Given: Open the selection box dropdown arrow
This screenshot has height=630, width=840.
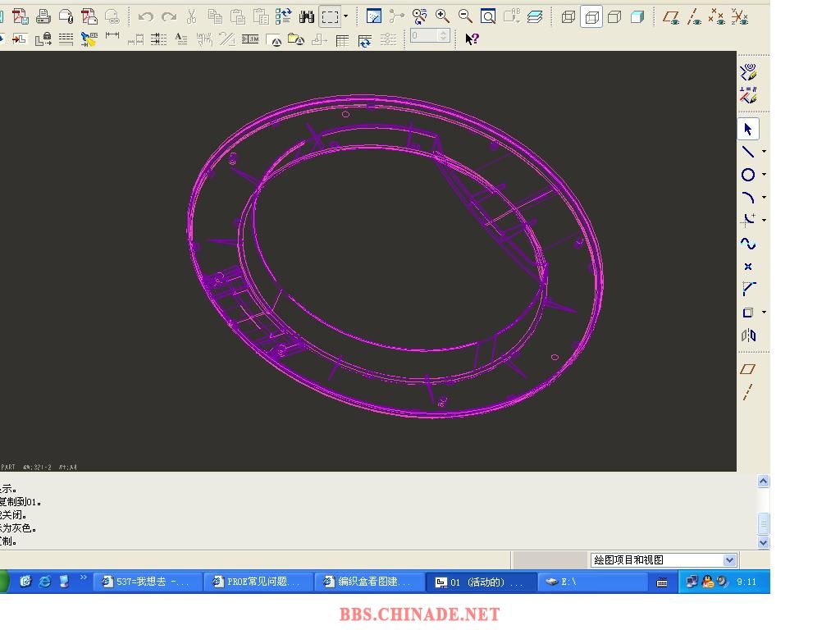Looking at the screenshot, I should point(345,16).
